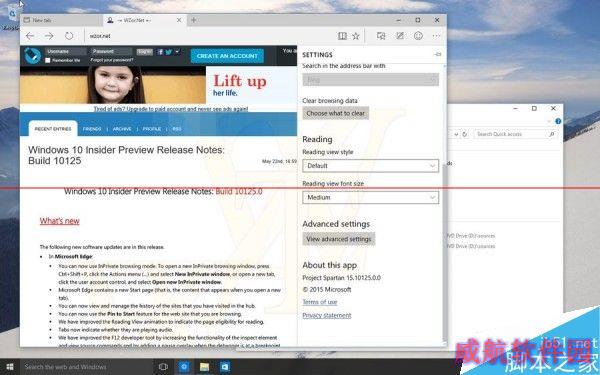Screen dimensions: 600x375
Task: Select the Recent Entries tab
Action: [x=53, y=129]
